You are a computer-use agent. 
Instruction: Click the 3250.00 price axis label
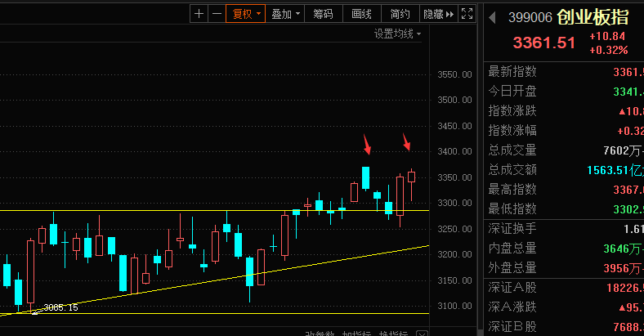point(454,229)
